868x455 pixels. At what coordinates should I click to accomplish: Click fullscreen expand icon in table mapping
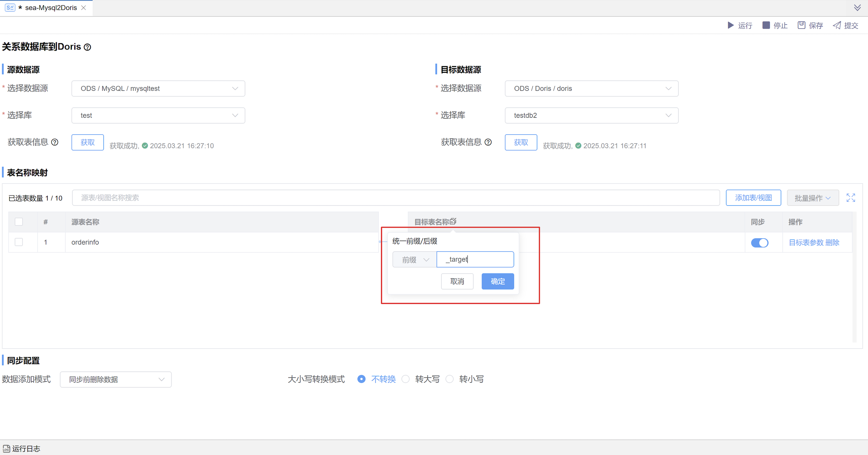(850, 198)
